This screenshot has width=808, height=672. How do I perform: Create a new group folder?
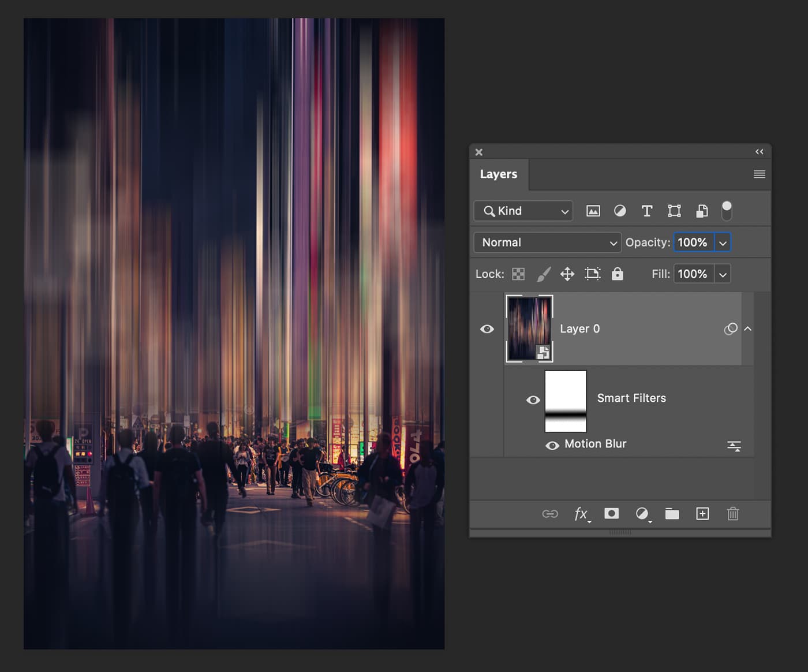click(672, 513)
